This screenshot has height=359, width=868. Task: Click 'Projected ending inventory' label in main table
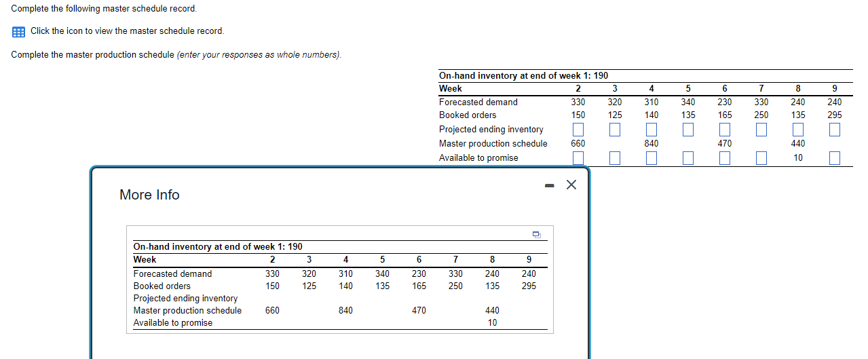(x=491, y=130)
